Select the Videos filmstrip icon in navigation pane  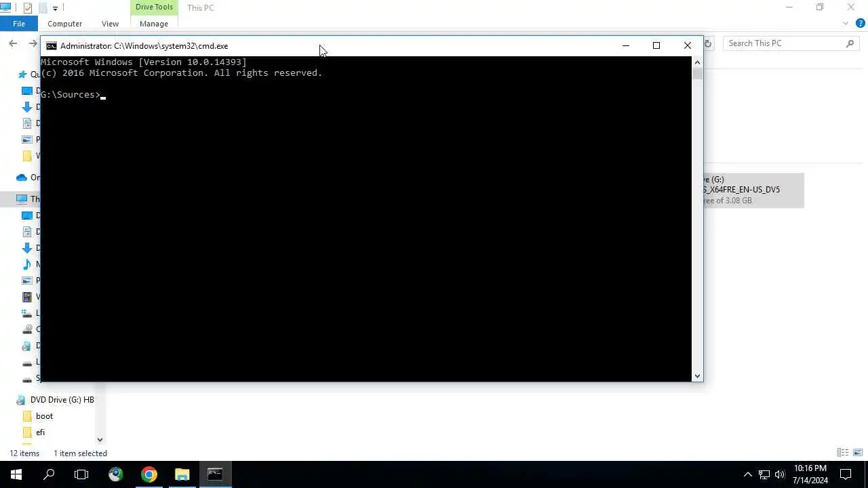[27, 297]
